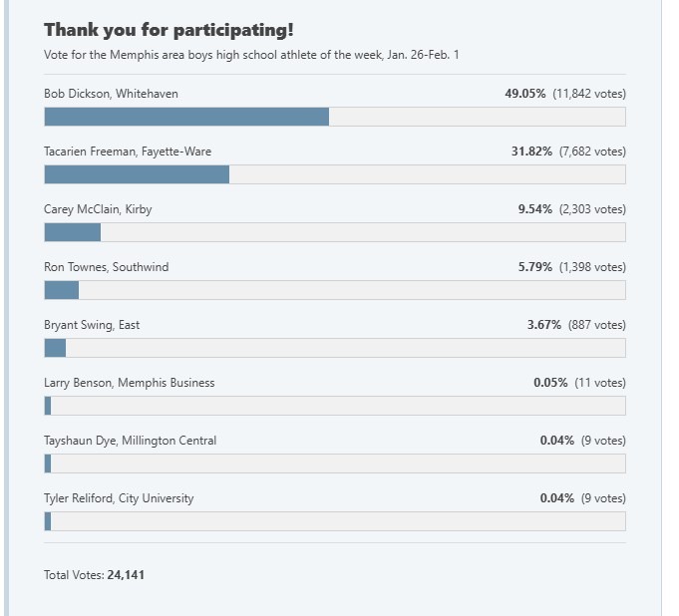The height and width of the screenshot is (616, 679).
Task: Click the 49.05% result percentage
Action: point(524,94)
